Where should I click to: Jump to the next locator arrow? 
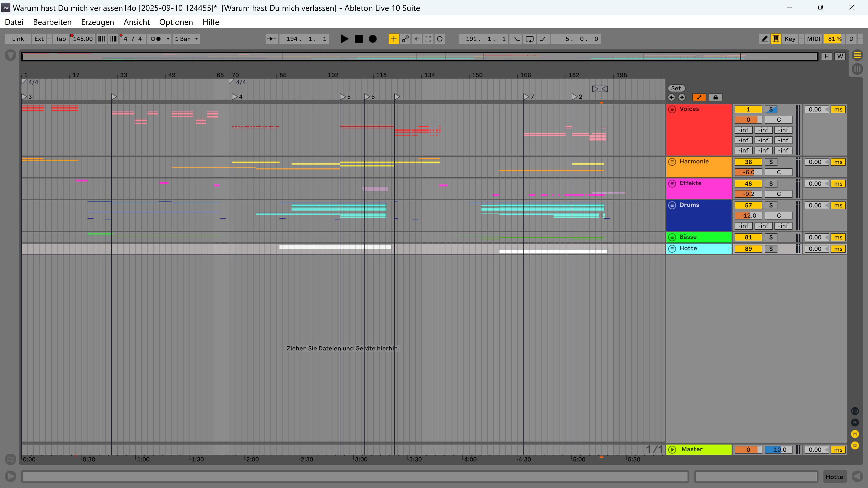(682, 97)
